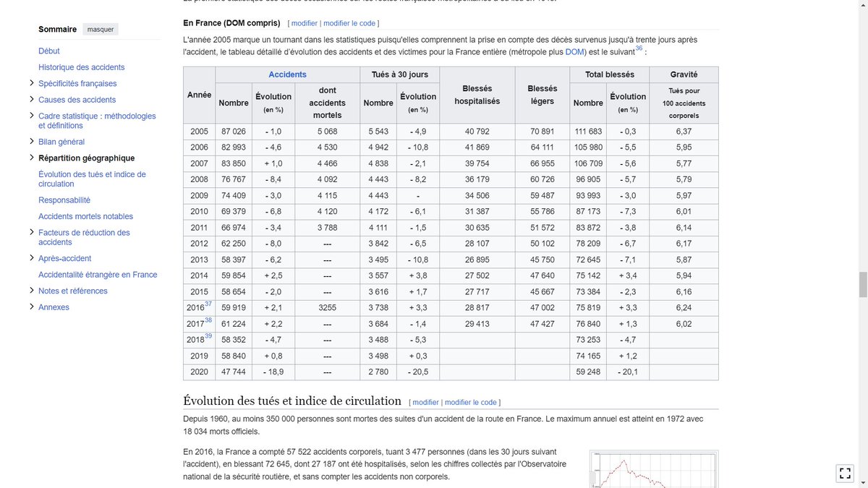Click the Année column header
Image resolution: width=868 pixels, height=488 pixels.
(200, 95)
